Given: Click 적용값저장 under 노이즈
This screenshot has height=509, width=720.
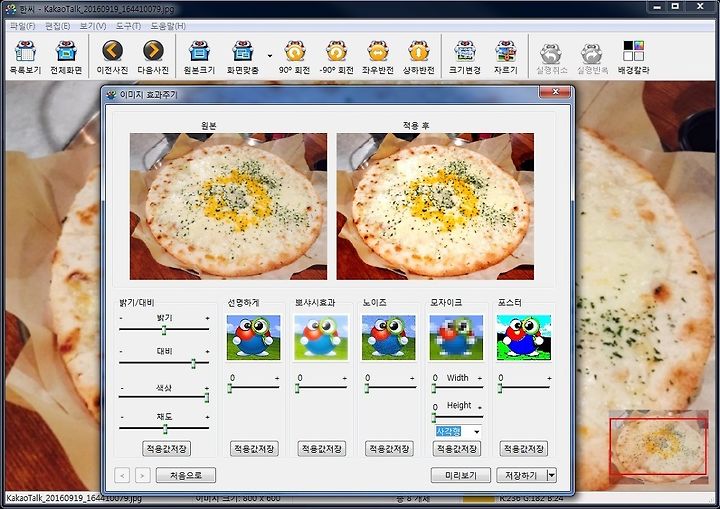Looking at the screenshot, I should tap(389, 449).
